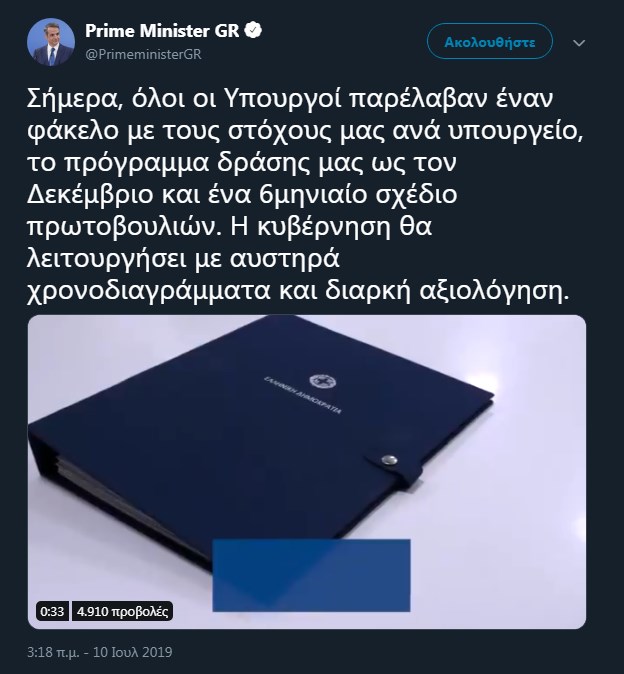Viewport: 624px width, 674px height.
Task: Open the @PrimeministerGR handle link
Action: 143,55
